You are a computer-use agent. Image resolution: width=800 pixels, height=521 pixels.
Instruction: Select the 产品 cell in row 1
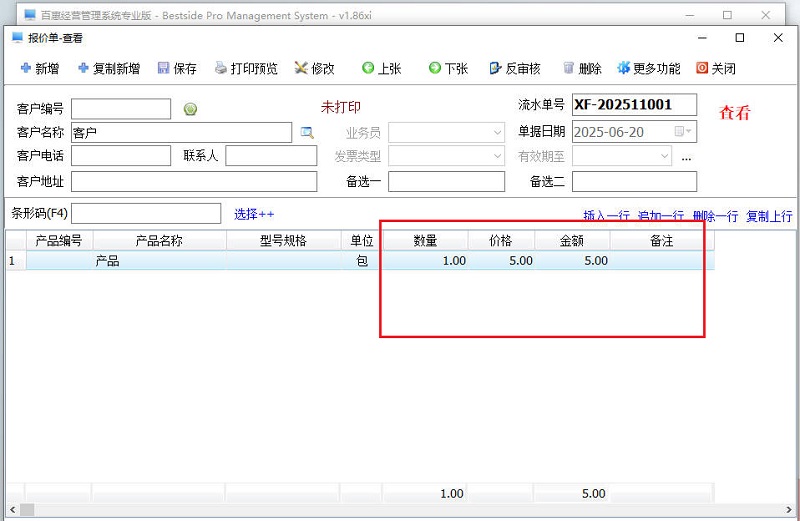tap(159, 261)
